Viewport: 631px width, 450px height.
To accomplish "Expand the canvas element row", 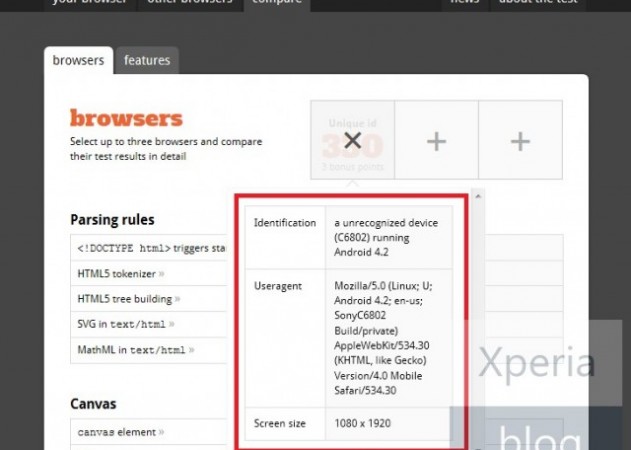I will (x=121, y=432).
